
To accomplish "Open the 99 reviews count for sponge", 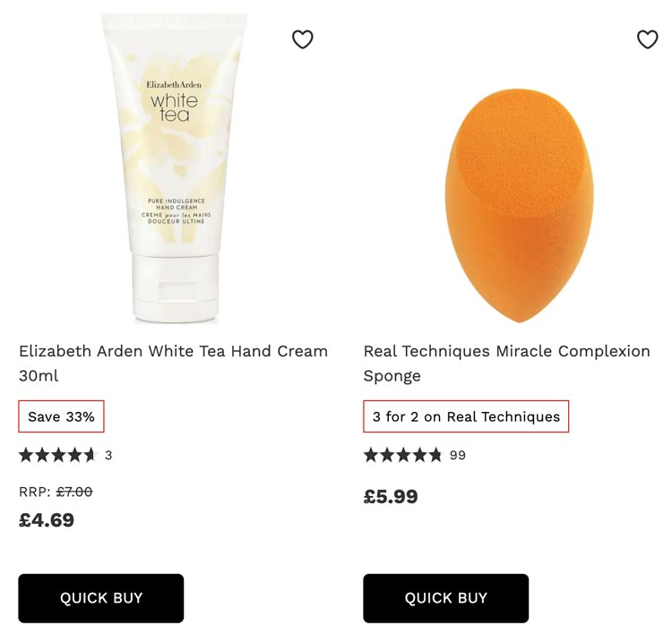I will click(x=458, y=456).
